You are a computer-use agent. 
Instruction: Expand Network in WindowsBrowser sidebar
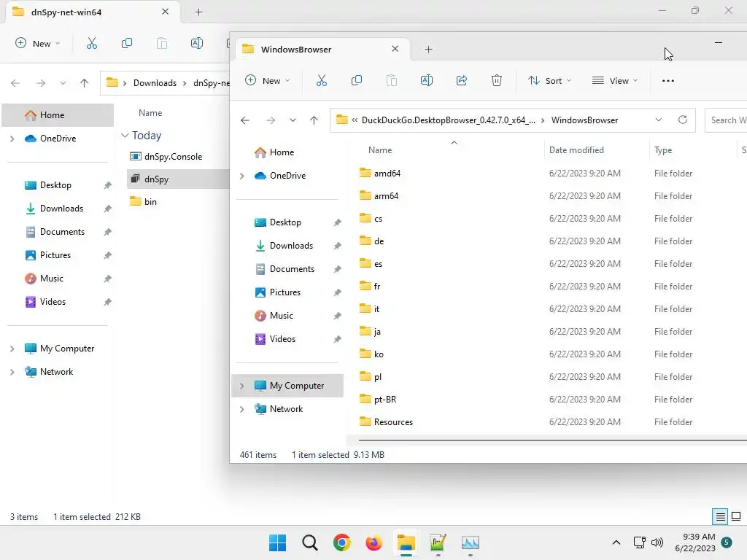(x=241, y=409)
